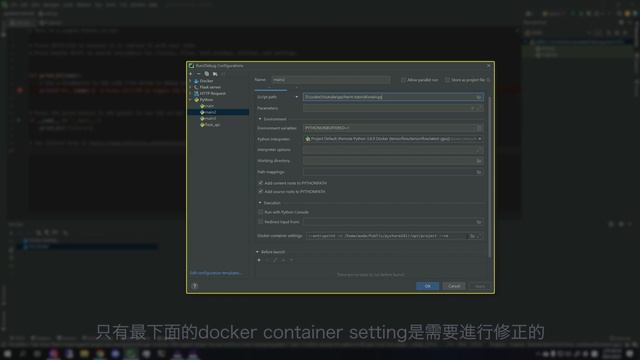Open Store as project file gear options
This screenshot has height=360, width=640.
pos(489,80)
